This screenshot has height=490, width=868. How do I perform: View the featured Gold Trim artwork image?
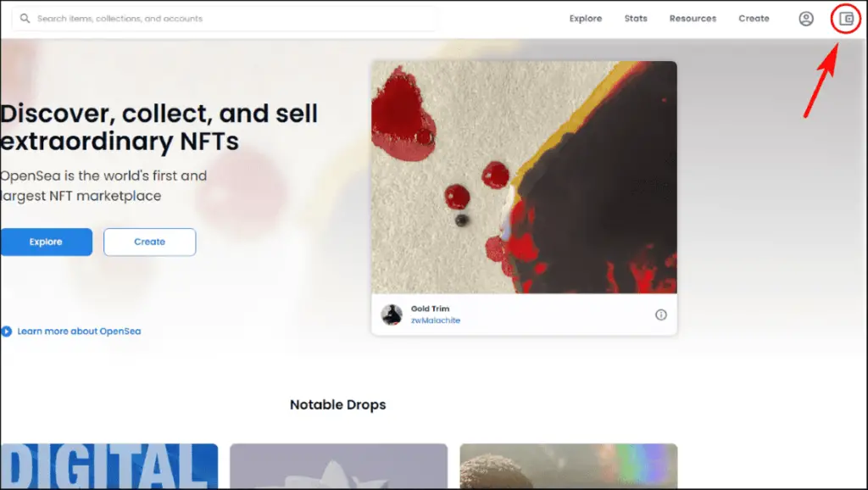click(x=524, y=177)
